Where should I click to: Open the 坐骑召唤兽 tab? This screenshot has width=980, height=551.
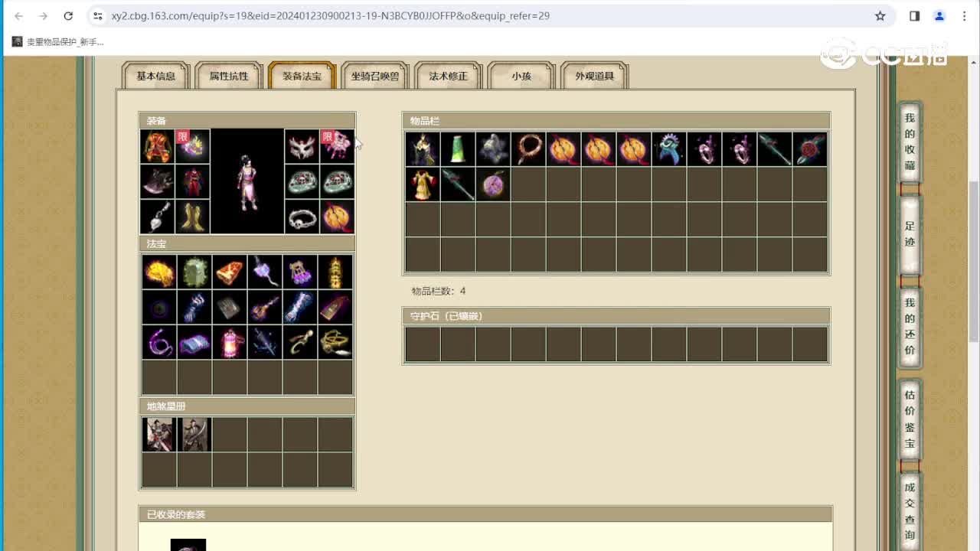point(375,76)
